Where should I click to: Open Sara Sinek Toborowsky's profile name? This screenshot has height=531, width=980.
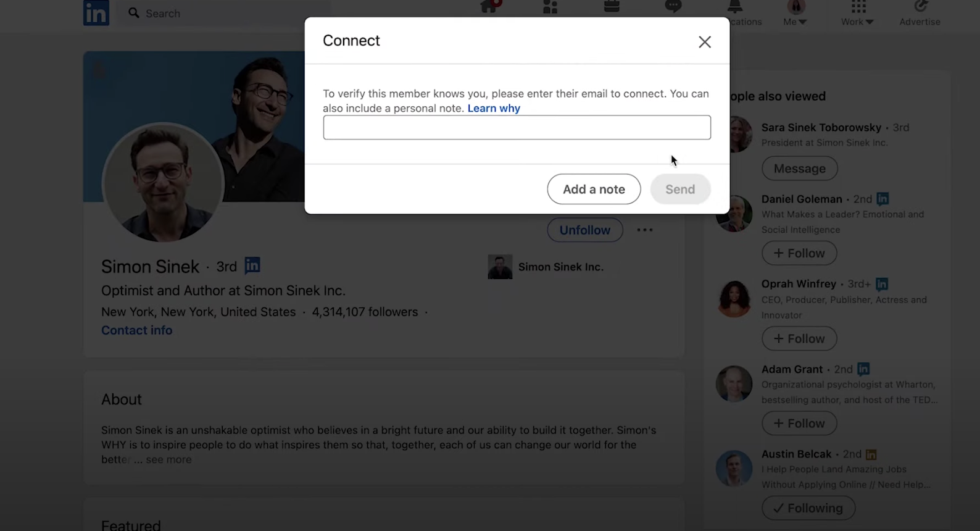click(x=821, y=127)
